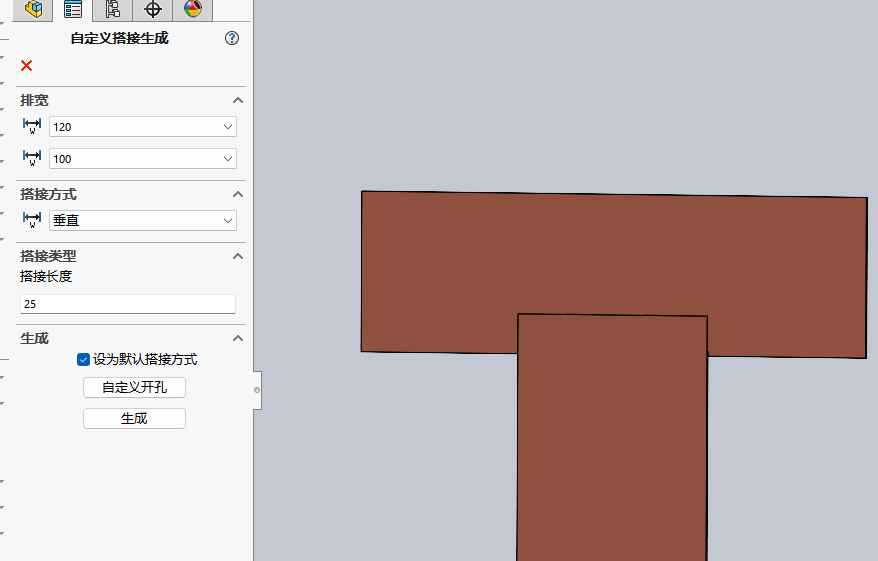The height and width of the screenshot is (561, 878).
Task: Collapse the 搭接方式 section
Action: (x=238, y=194)
